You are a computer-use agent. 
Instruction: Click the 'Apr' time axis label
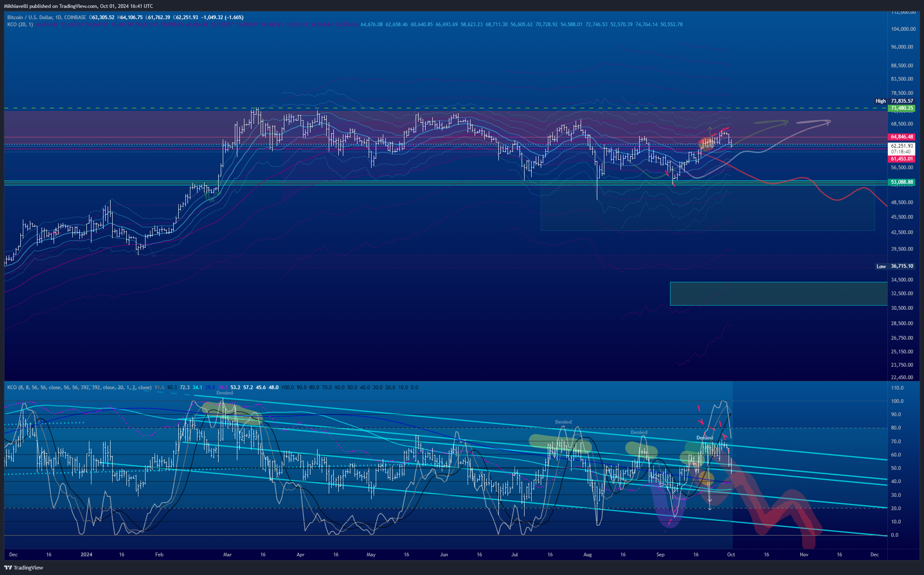(301, 555)
